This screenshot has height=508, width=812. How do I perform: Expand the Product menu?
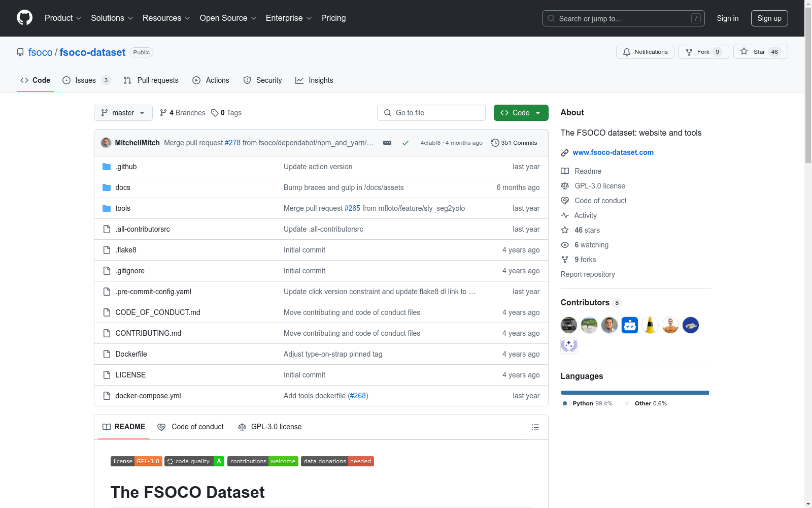click(x=63, y=18)
